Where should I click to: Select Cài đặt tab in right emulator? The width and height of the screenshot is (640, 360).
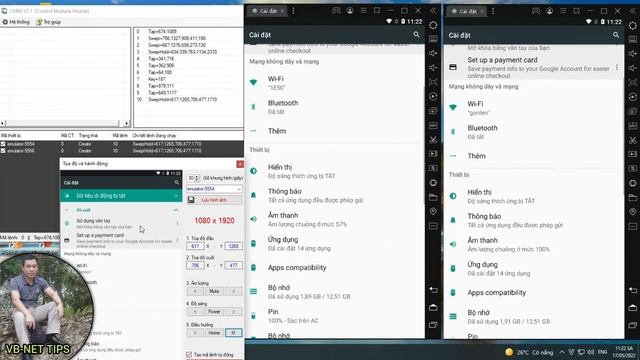point(467,11)
